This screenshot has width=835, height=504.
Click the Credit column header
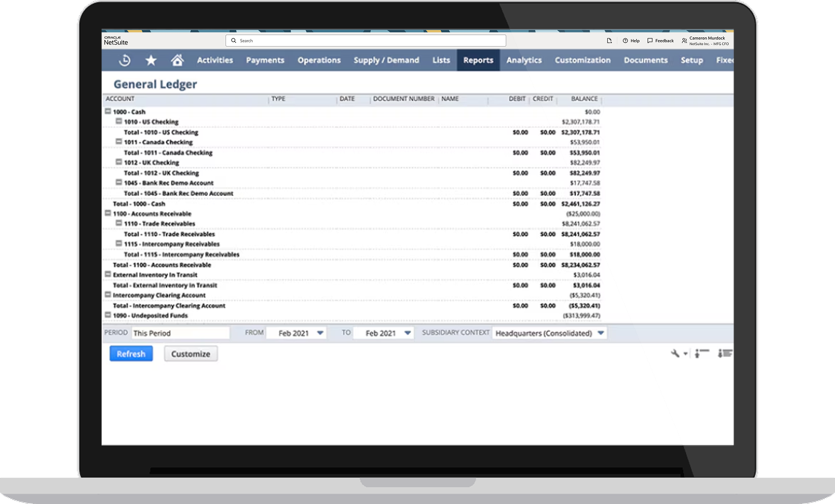click(543, 98)
